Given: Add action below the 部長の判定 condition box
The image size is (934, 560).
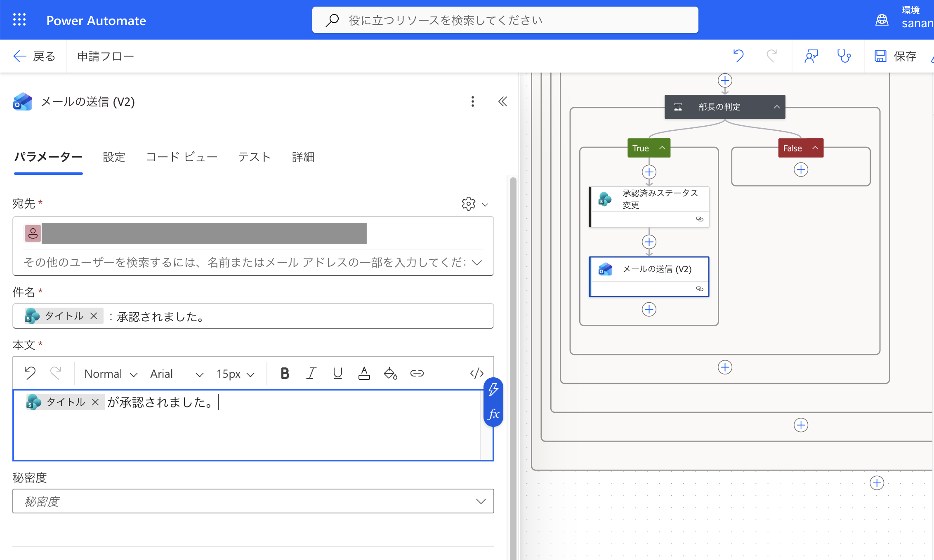Looking at the screenshot, I should coord(725,367).
